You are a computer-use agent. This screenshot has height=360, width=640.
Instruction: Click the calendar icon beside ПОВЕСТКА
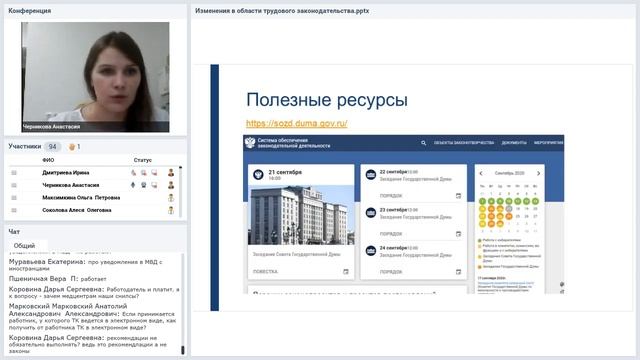[x=346, y=271]
